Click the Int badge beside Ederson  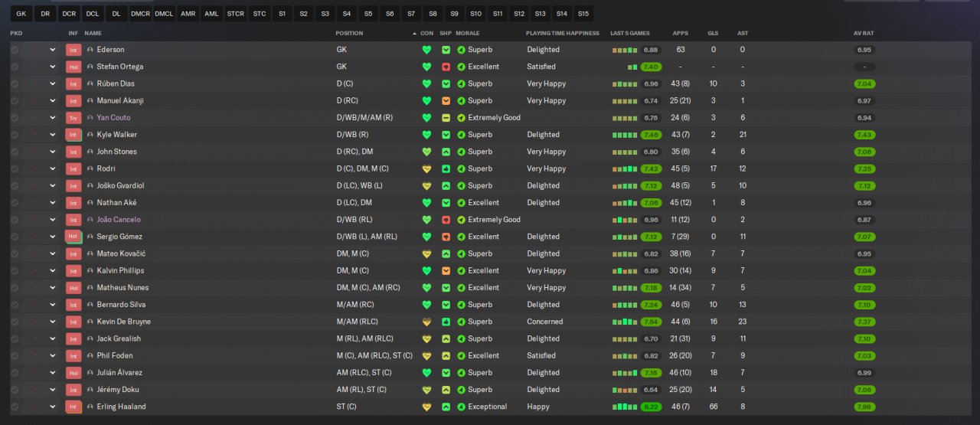(73, 50)
